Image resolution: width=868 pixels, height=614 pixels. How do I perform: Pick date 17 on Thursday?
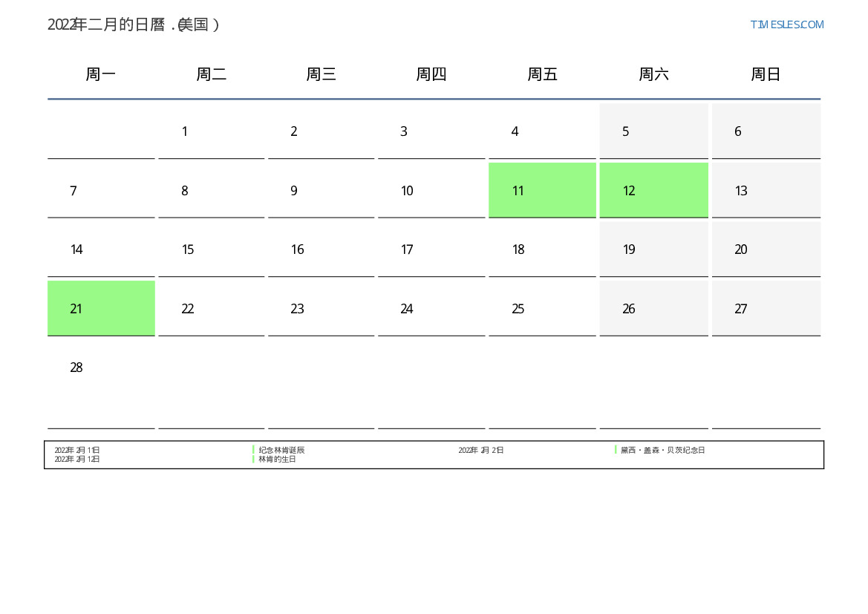coord(431,249)
